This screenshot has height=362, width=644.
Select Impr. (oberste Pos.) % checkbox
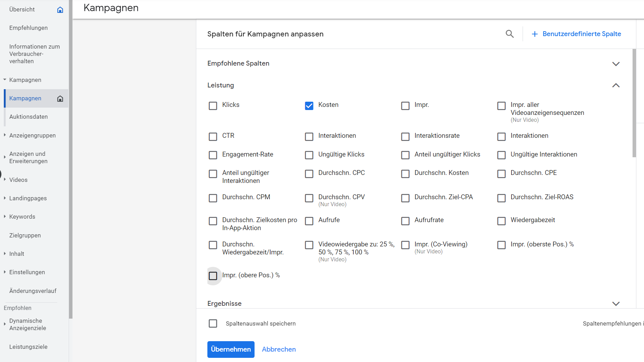point(501,245)
